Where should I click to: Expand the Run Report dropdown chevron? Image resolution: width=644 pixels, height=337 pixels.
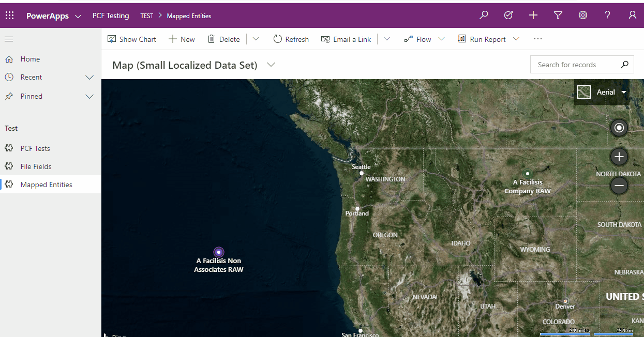click(x=516, y=39)
